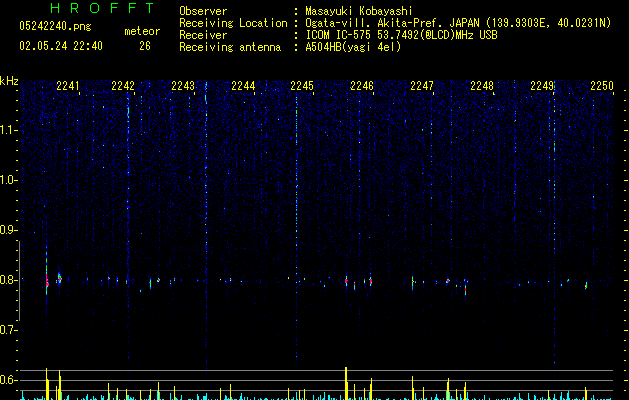Image resolution: width=629 pixels, height=400 pixels.
Task: Click the meteor label
Action: point(142,31)
